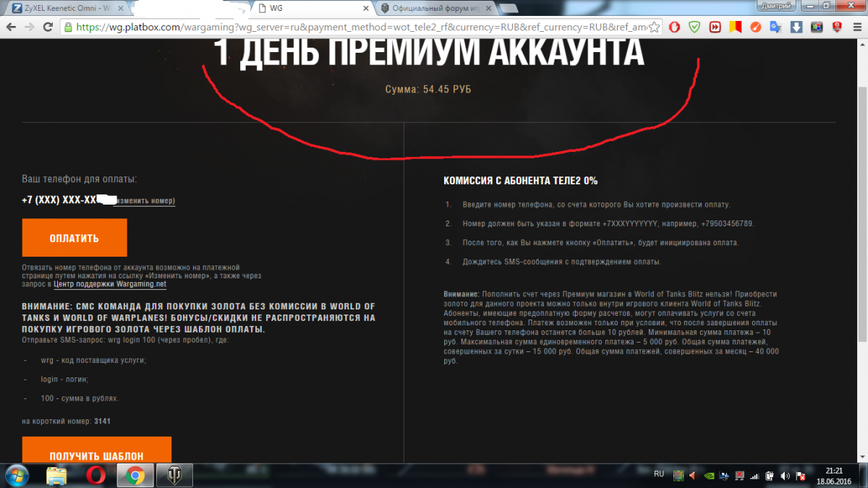
Task: Launch Opera from the taskbar
Action: pos(95,476)
